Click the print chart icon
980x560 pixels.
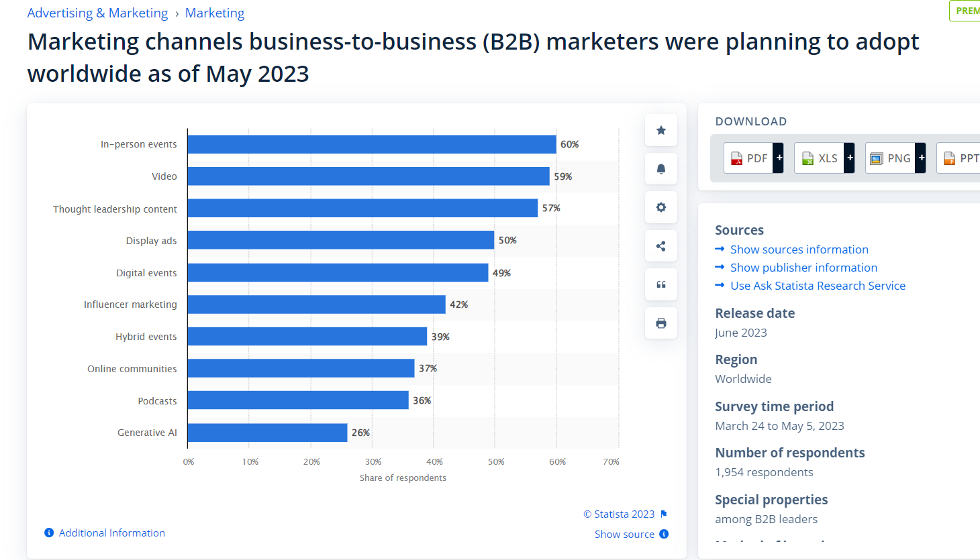(x=660, y=323)
